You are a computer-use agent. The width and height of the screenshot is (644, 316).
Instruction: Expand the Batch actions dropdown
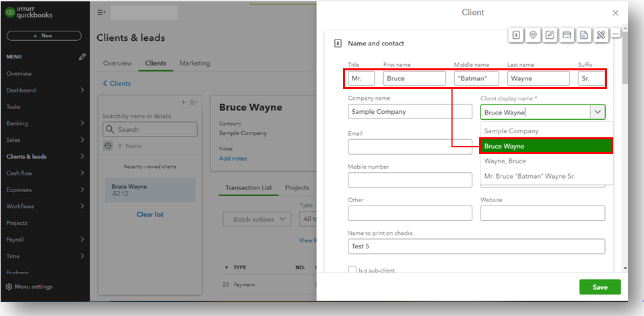point(257,219)
